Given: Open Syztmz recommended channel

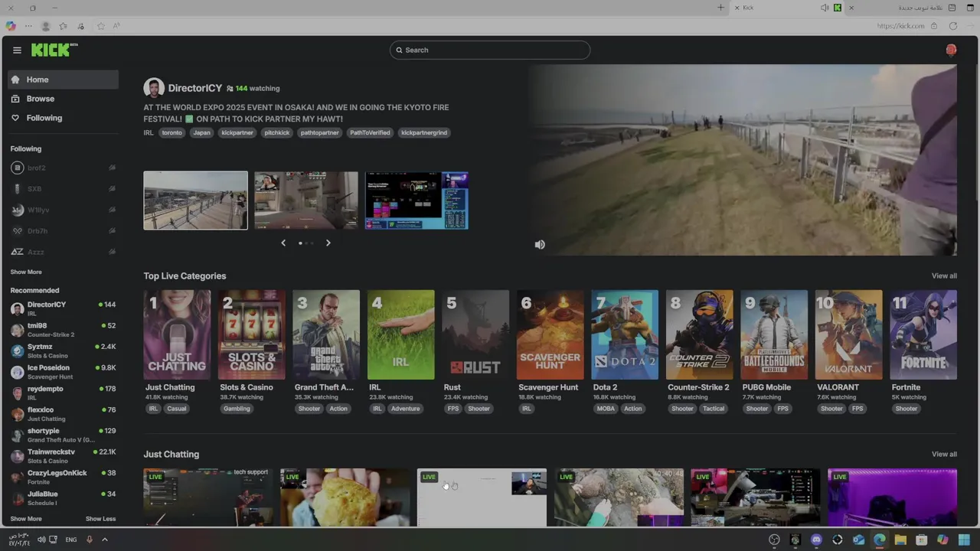Looking at the screenshot, I should (x=64, y=350).
